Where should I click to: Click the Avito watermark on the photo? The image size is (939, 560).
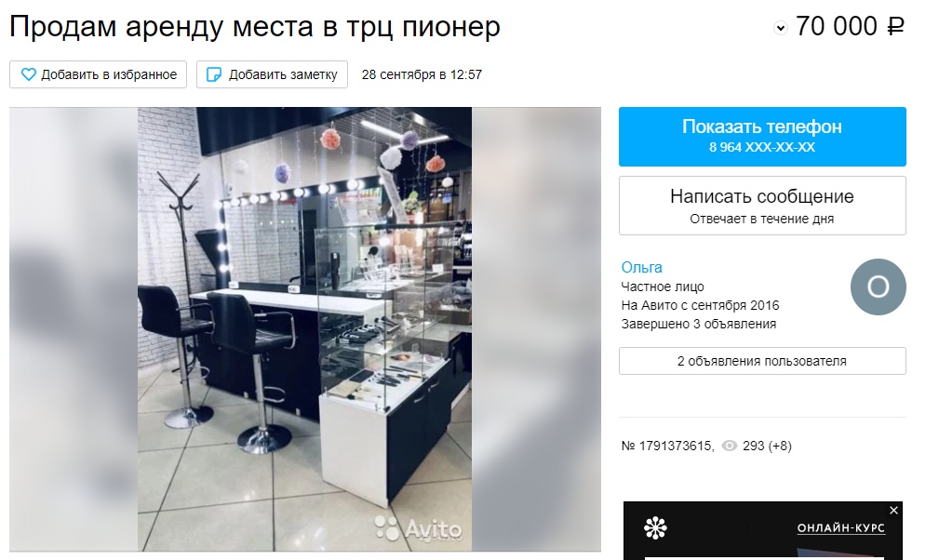pos(418,528)
